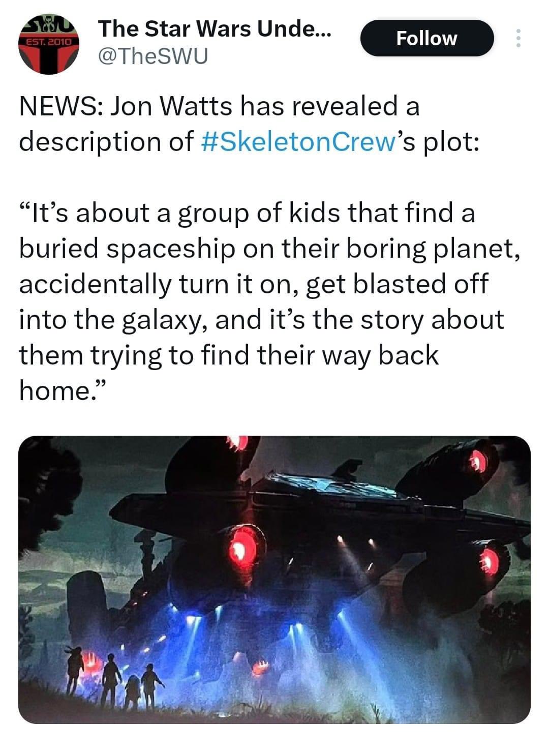Click the kids silhouettes in the image
549x756 pixels.
[115, 679]
